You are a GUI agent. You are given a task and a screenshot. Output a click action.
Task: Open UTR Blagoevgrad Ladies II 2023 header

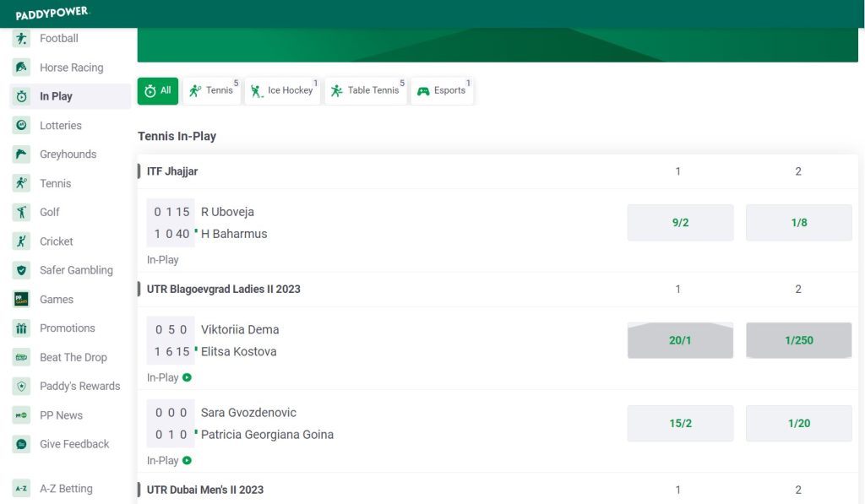pyautogui.click(x=223, y=289)
